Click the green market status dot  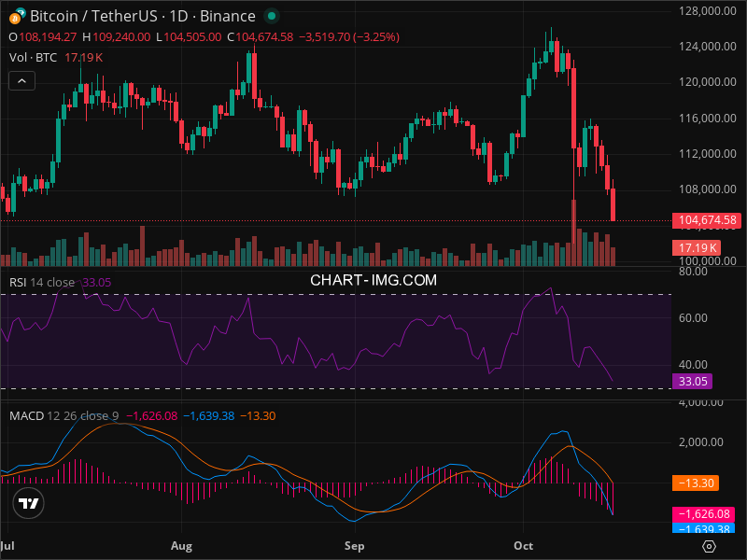pyautogui.click(x=271, y=16)
